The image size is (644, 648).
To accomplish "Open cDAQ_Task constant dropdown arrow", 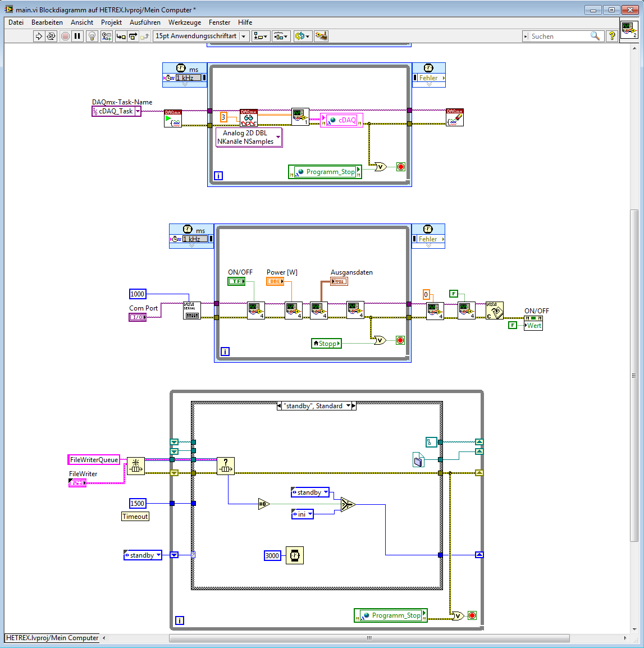I will point(138,111).
